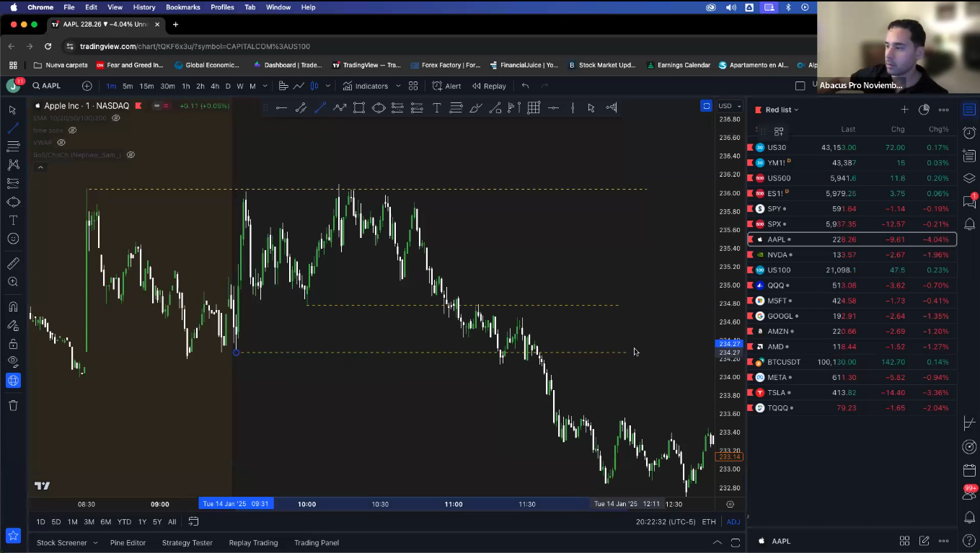Open the text tool in left sidebar
The image size is (980, 553).
pos(12,220)
